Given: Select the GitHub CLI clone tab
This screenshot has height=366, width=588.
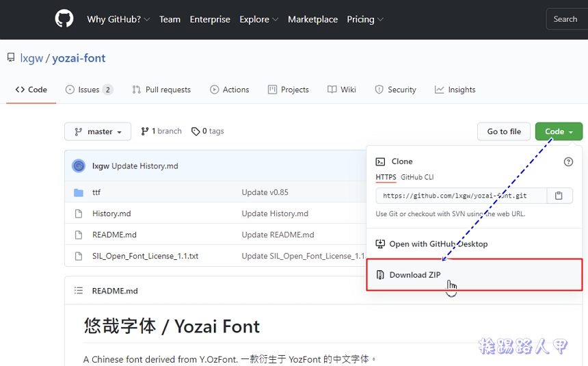Looking at the screenshot, I should click(417, 177).
